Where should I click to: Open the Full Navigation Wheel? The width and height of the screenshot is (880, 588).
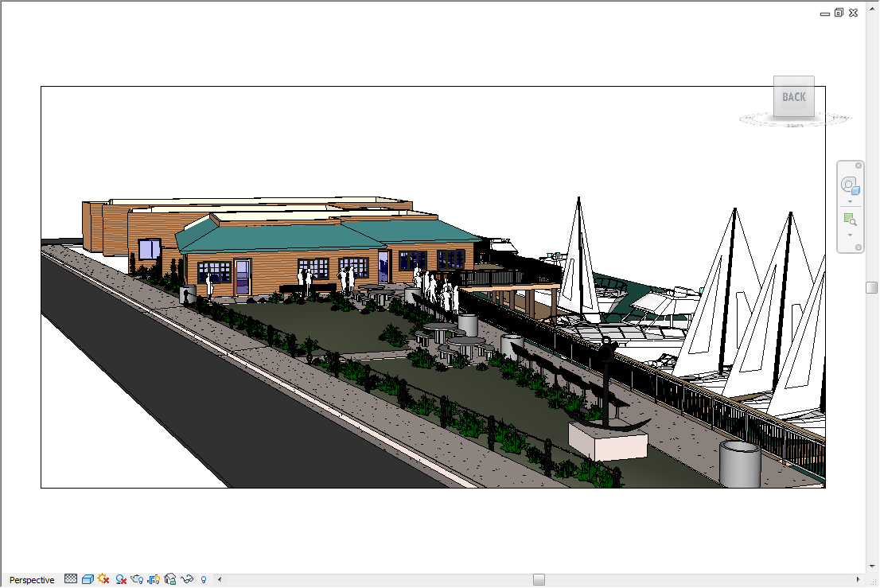(850, 185)
